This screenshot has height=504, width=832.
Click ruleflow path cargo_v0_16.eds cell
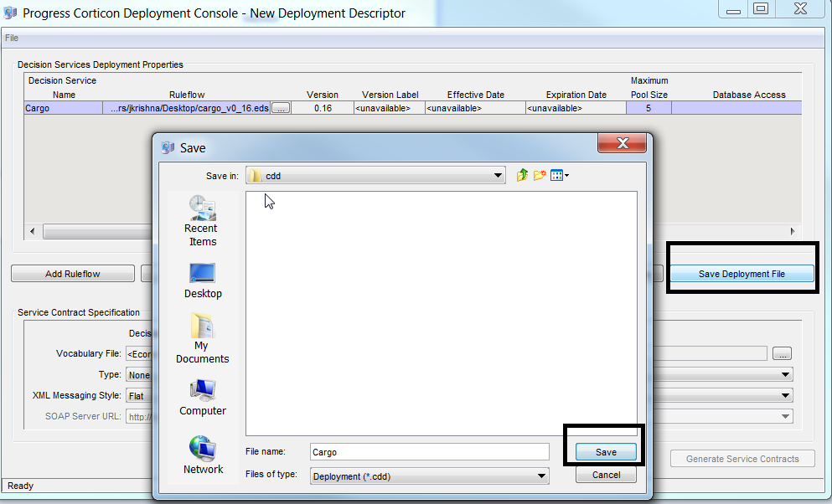click(x=187, y=108)
